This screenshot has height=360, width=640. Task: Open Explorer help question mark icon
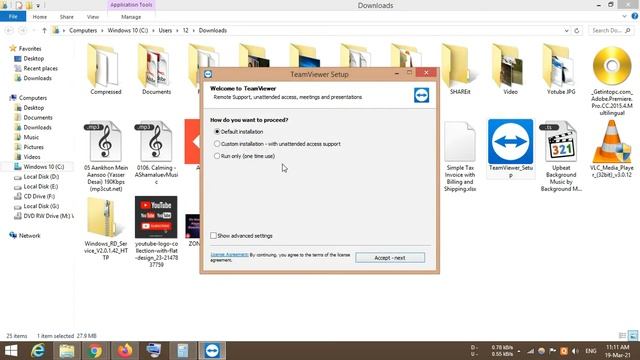click(x=635, y=16)
